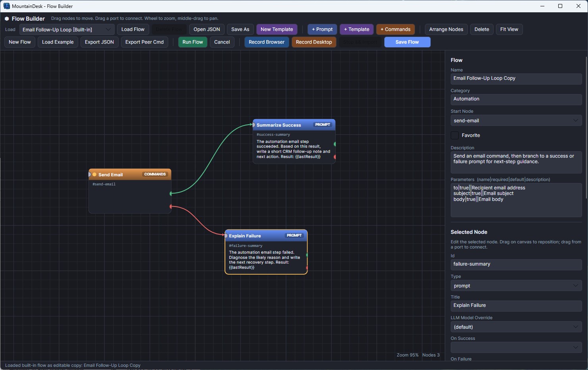Click the right panel vertical scrollbar
The width and height of the screenshot is (588, 370).
pos(586,127)
